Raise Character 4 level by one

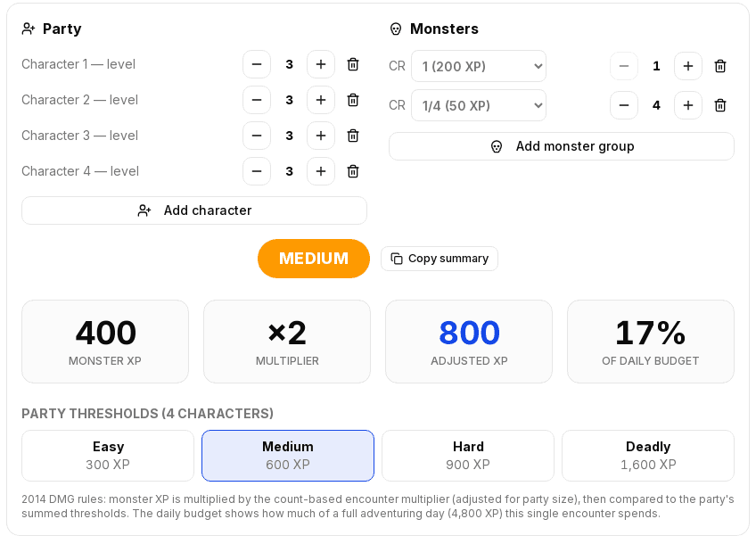321,171
